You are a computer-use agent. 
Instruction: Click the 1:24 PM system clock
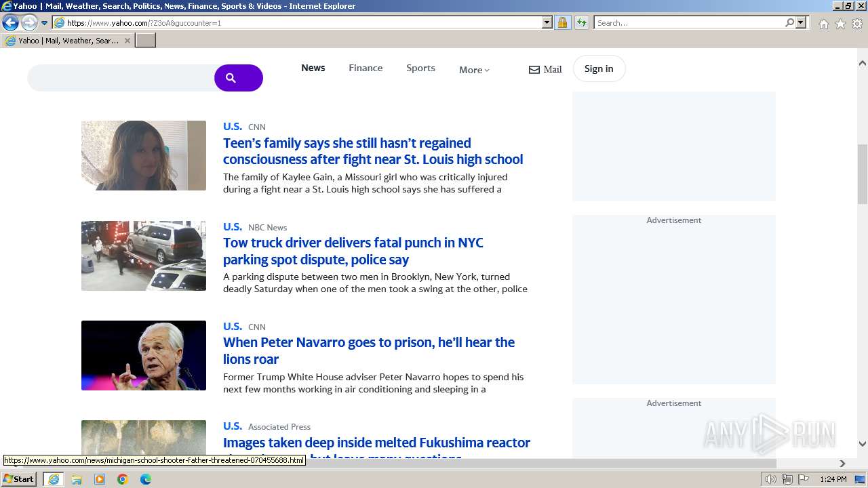(x=833, y=479)
